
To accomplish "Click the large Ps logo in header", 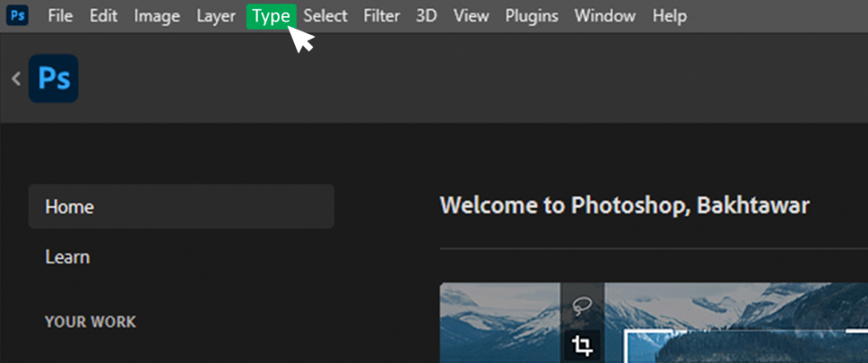I will (x=53, y=79).
